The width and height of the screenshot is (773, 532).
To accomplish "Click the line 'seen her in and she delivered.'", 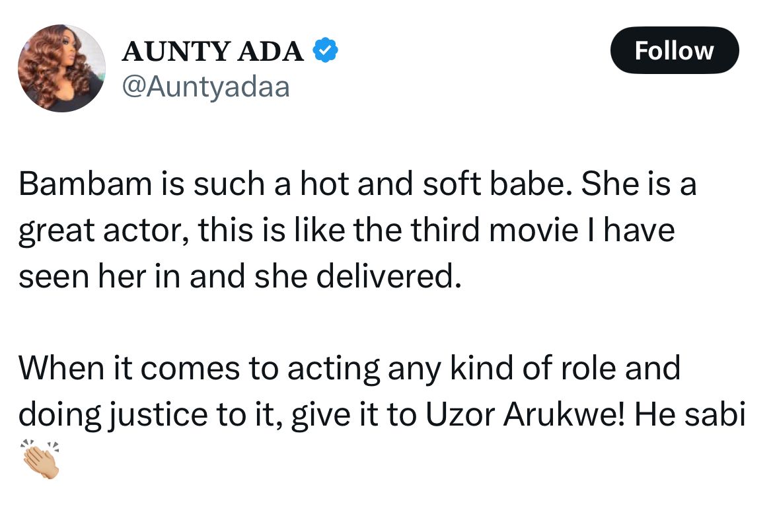I will coord(240,276).
